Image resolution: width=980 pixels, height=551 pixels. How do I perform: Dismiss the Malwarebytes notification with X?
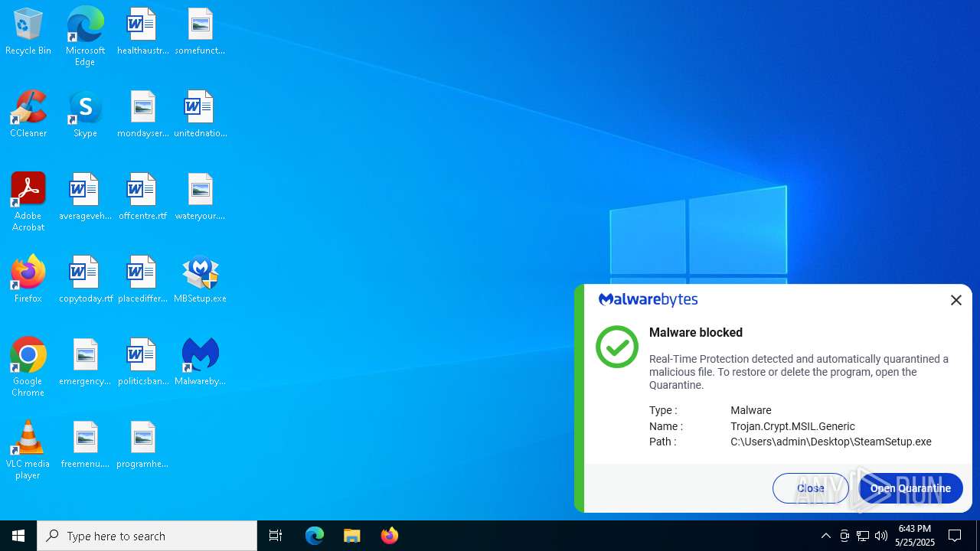[x=956, y=300]
